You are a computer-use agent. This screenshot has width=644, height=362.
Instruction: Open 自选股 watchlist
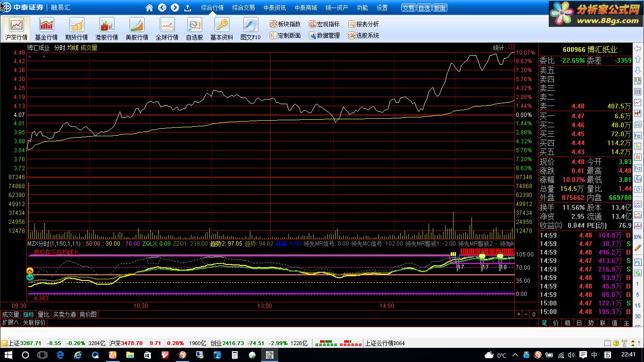194,29
